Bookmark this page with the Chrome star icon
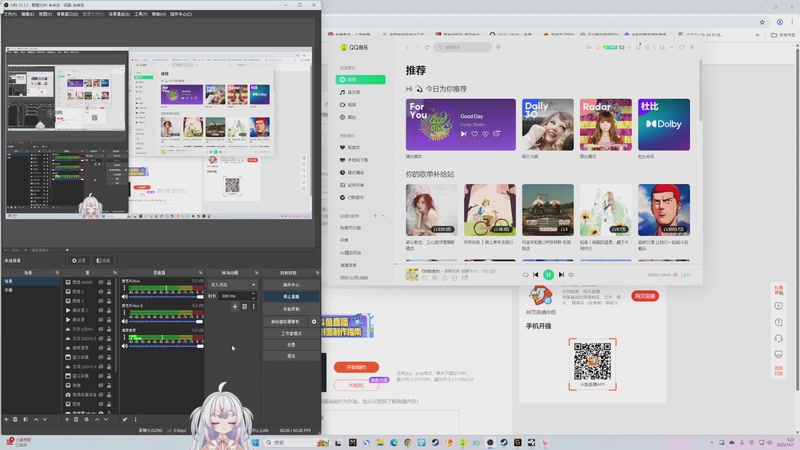The width and height of the screenshot is (800, 450). [762, 22]
